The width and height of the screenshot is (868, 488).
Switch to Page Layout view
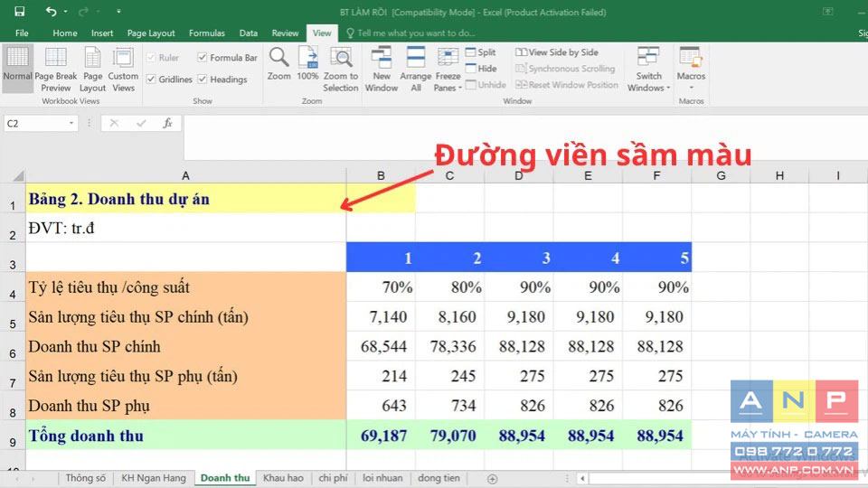(92, 69)
